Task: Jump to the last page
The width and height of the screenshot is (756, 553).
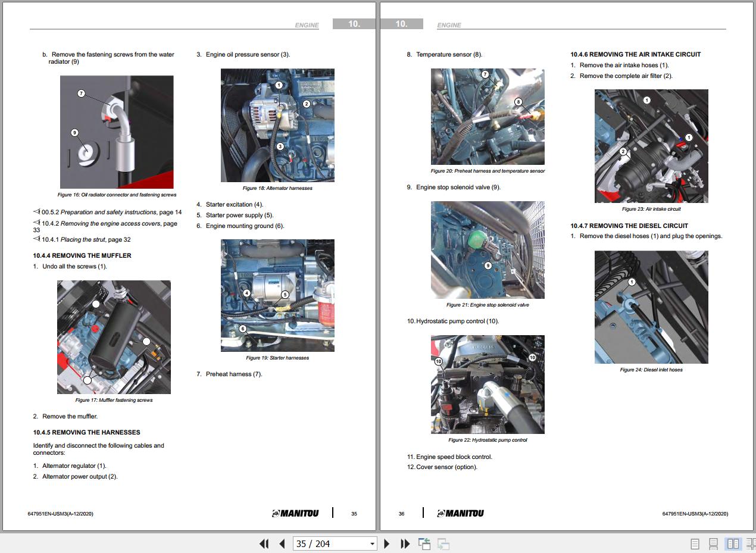Action: [x=405, y=543]
